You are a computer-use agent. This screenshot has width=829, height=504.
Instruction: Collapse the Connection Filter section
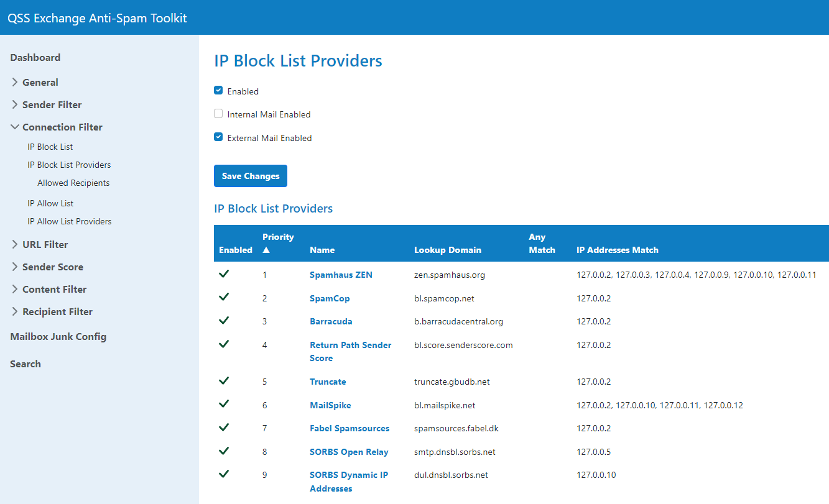[57, 127]
